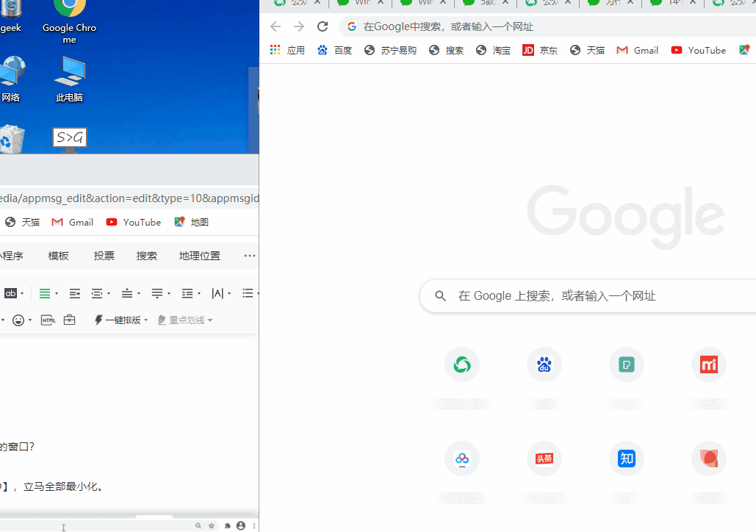Open the Baidu Netdisk shortcut tile
This screenshot has height=532, width=756.
coord(461,458)
